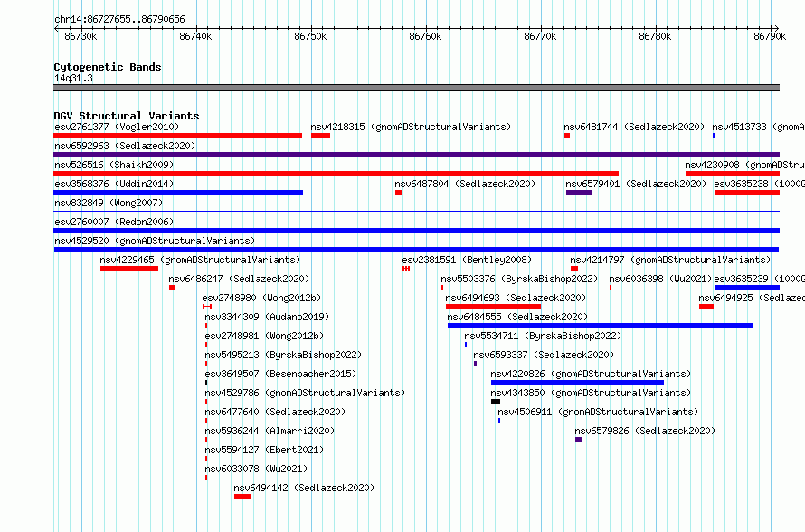Open the nsv526516 (Shaikh2009) variant label

[x=114, y=165]
